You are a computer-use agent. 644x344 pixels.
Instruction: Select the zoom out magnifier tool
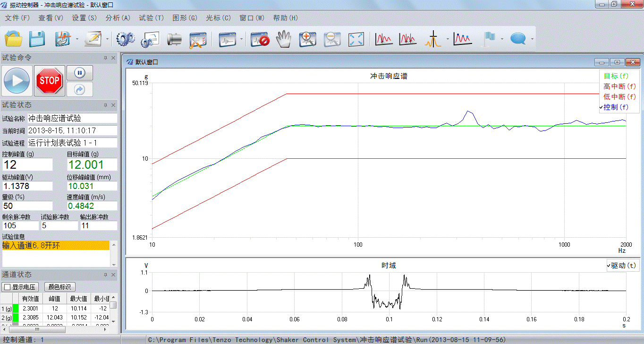click(332, 39)
